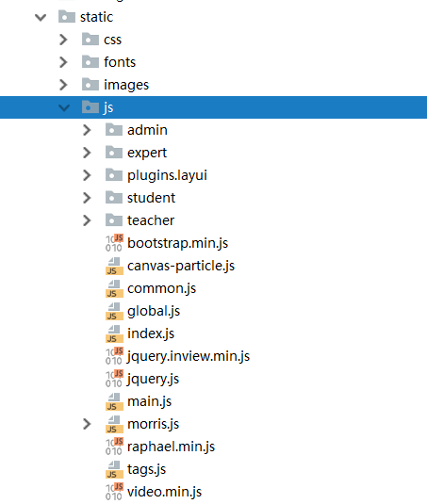Select global.js file
Screen dimensions: 427x504
tap(154, 311)
